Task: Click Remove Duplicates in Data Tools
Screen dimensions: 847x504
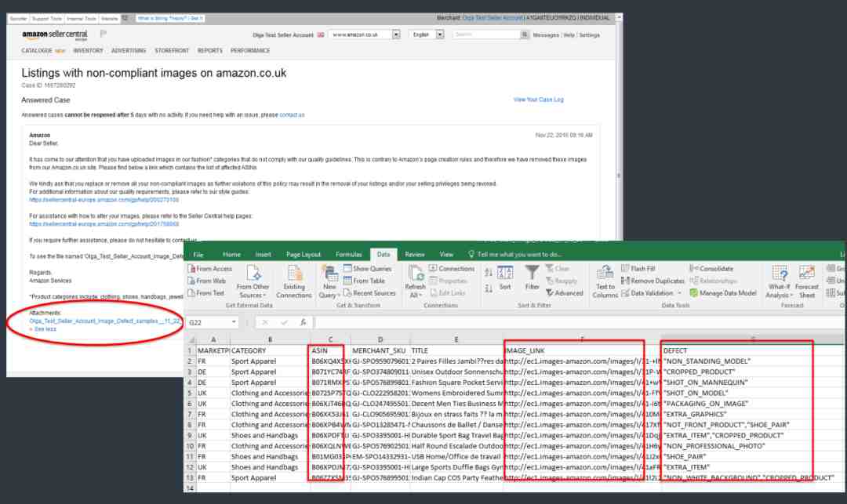Action: 653,281
